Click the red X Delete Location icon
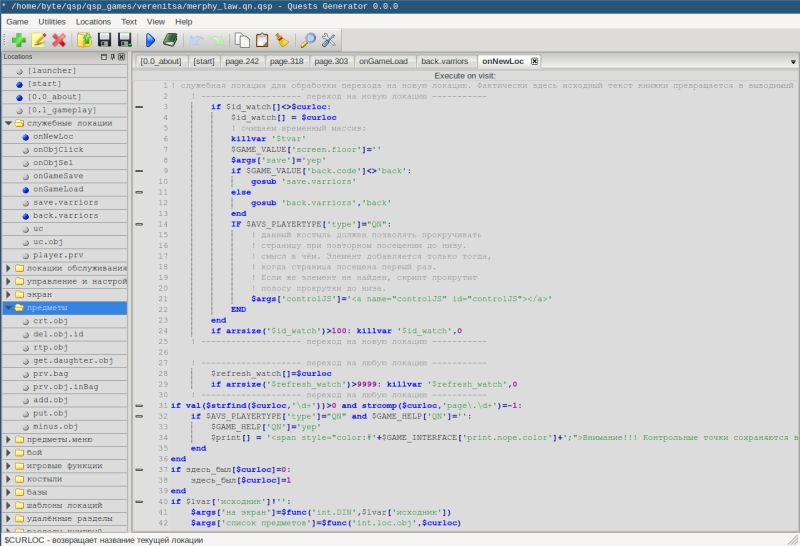The image size is (800, 546). tap(59, 40)
